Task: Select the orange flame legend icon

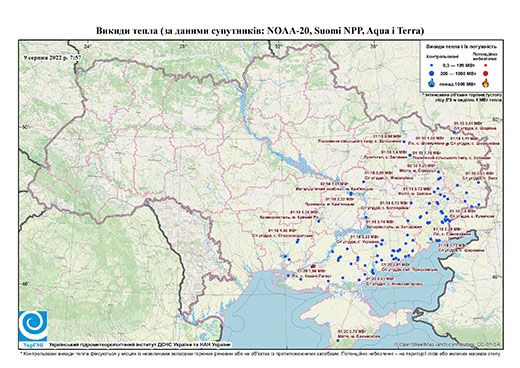Action: tap(486, 83)
